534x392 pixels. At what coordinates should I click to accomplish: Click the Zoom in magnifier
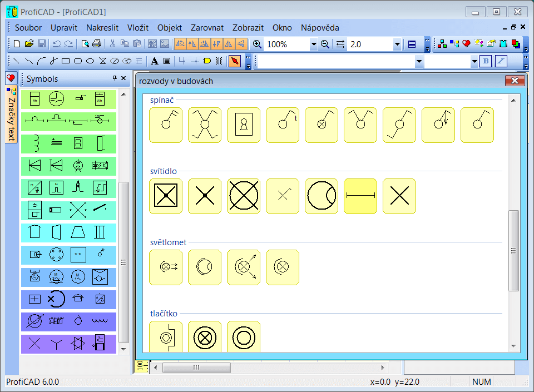click(x=257, y=44)
